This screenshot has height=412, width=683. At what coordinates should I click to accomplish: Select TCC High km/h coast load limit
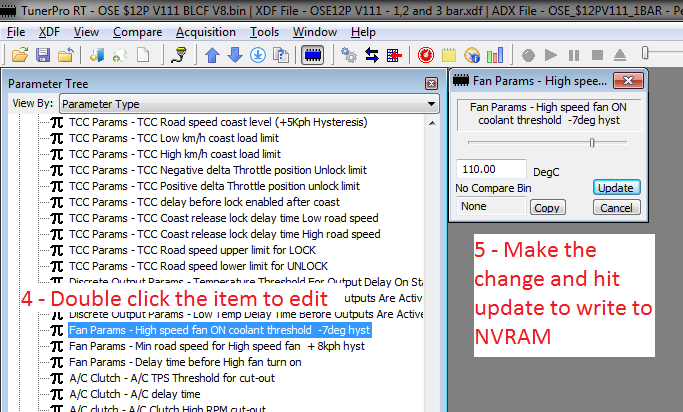click(175, 154)
